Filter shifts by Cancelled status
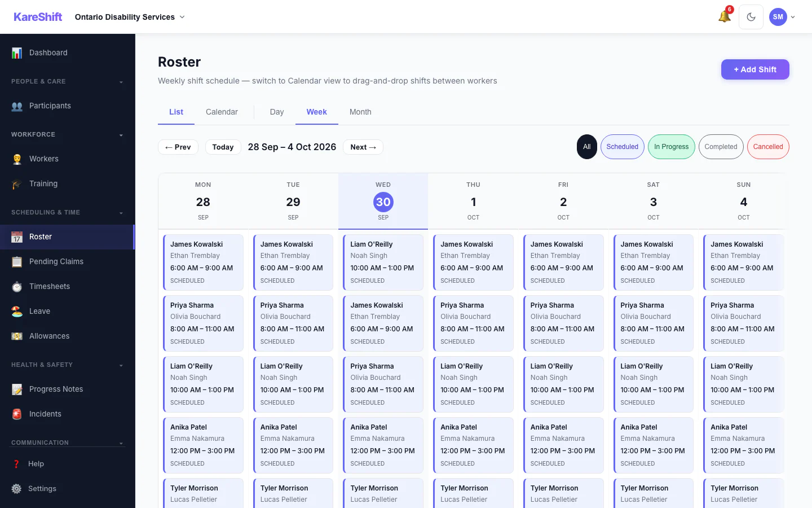The image size is (812, 508). [768, 147]
